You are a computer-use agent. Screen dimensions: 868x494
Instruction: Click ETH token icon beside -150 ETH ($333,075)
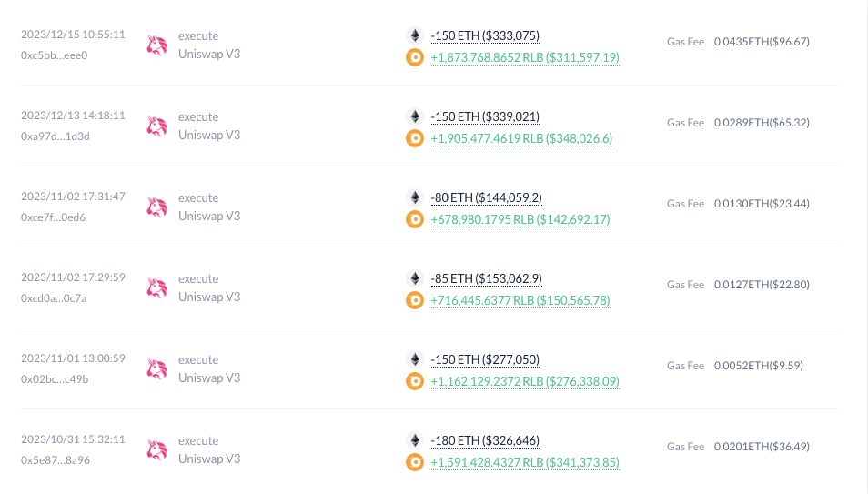[x=415, y=35]
